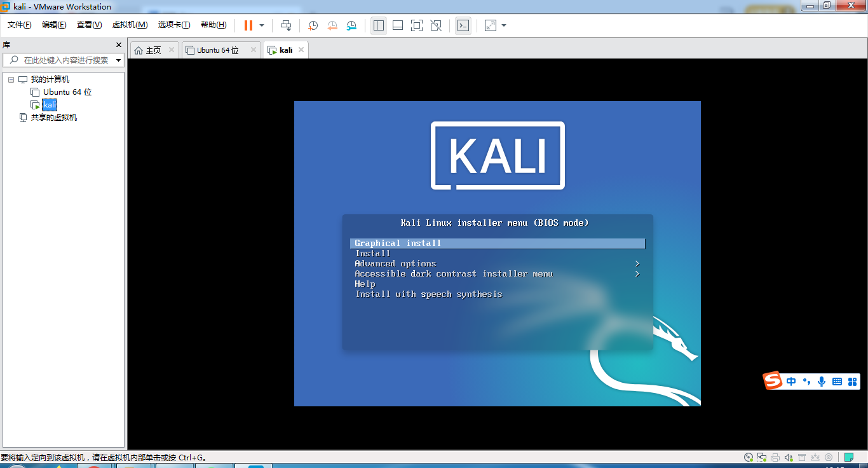This screenshot has height=468, width=868.
Task: Click the CD/DVD device status icon
Action: (749, 457)
